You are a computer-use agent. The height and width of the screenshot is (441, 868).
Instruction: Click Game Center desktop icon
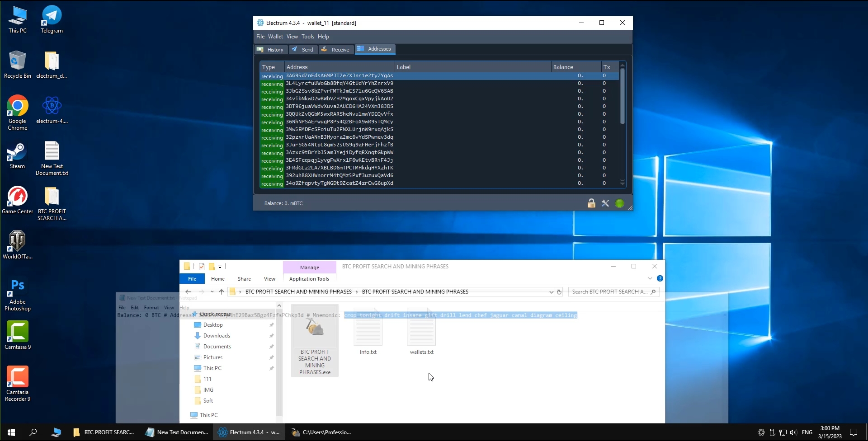tap(17, 200)
